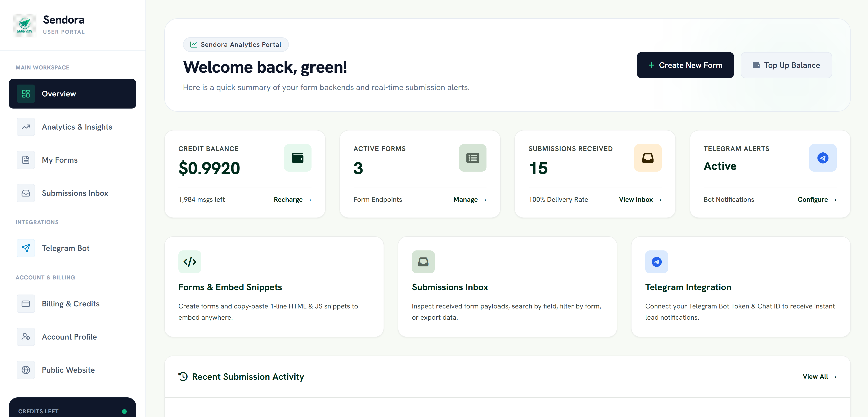Click the code brackets icon on Forms & Embed card
Image resolution: width=868 pixels, height=417 pixels.
[x=190, y=261]
